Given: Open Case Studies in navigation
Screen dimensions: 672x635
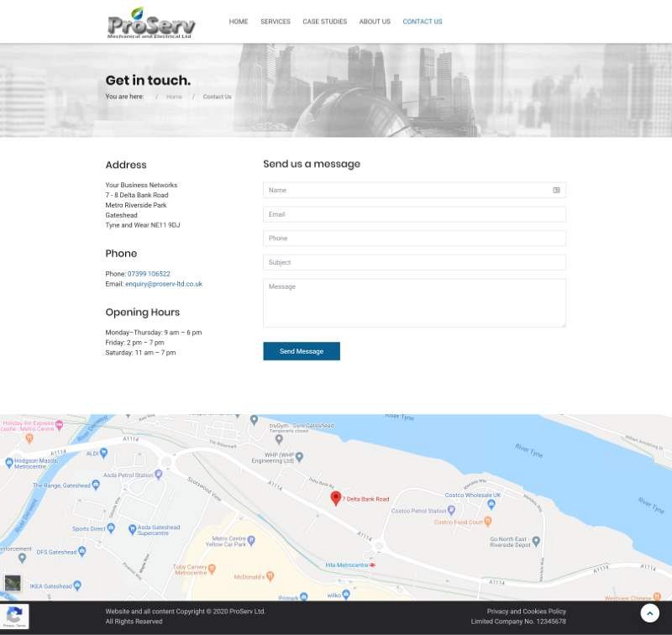Looking at the screenshot, I should point(324,22).
